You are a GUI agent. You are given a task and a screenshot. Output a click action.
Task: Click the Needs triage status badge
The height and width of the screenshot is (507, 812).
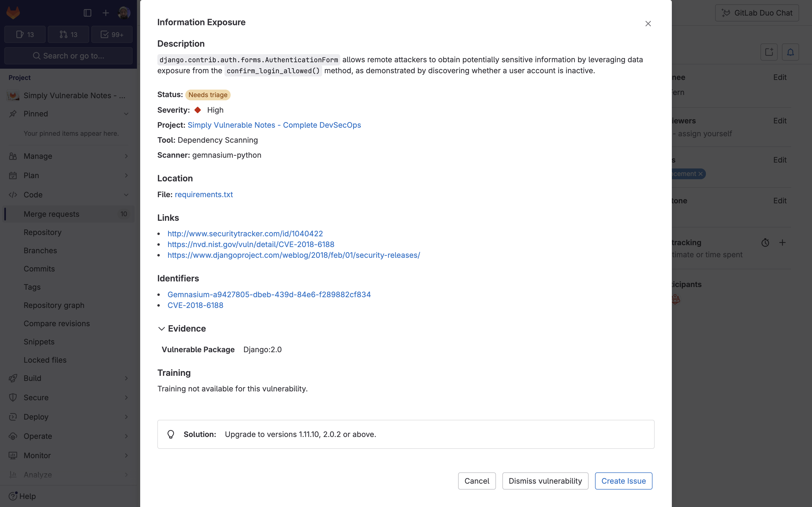click(x=208, y=95)
